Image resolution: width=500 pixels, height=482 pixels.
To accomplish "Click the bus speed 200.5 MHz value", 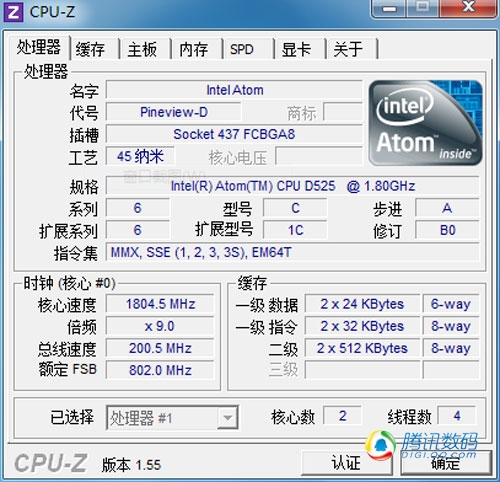I will click(160, 348).
